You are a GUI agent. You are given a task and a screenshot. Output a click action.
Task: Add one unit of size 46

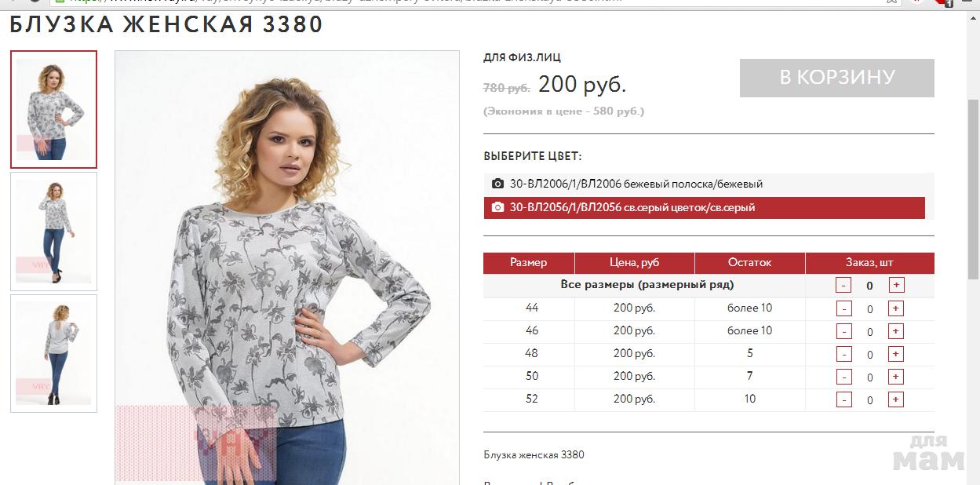click(x=896, y=331)
